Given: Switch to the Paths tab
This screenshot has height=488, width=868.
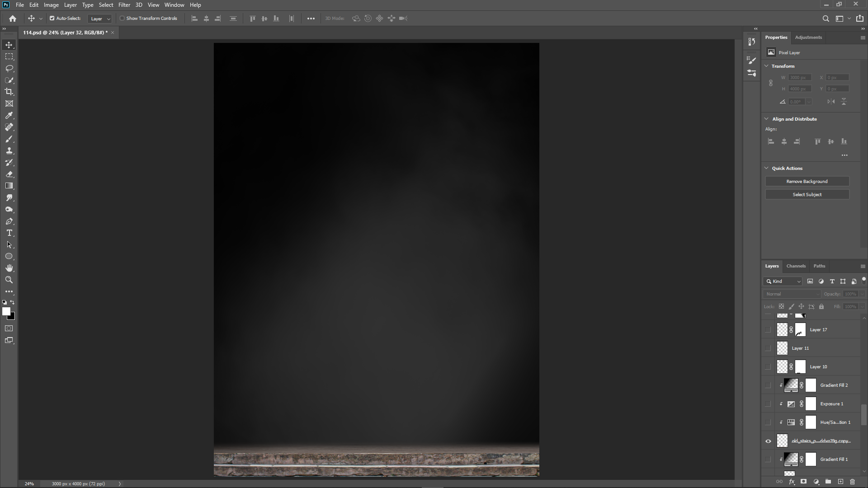Looking at the screenshot, I should (819, 266).
